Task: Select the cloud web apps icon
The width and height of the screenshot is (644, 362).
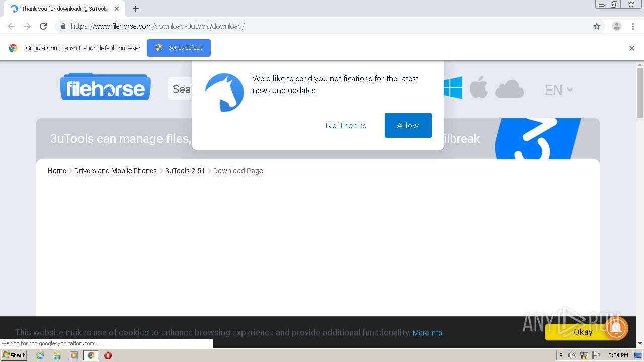Action: 510,89
